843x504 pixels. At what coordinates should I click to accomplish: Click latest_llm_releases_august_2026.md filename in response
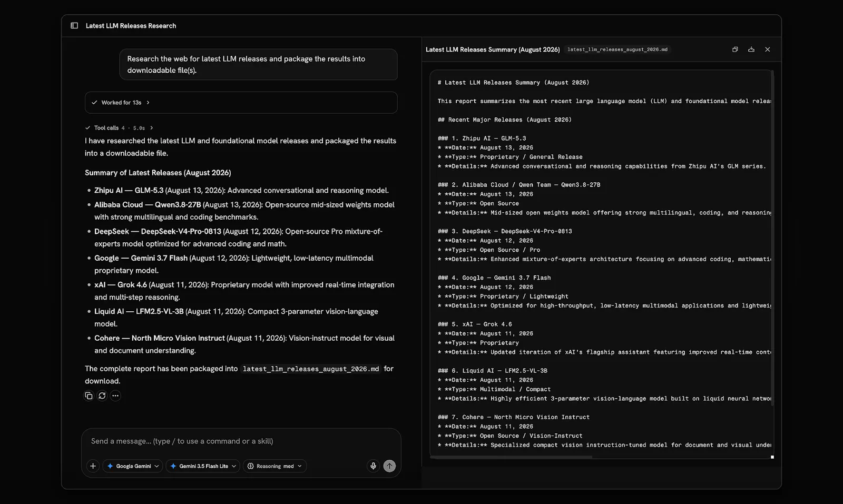pos(311,369)
